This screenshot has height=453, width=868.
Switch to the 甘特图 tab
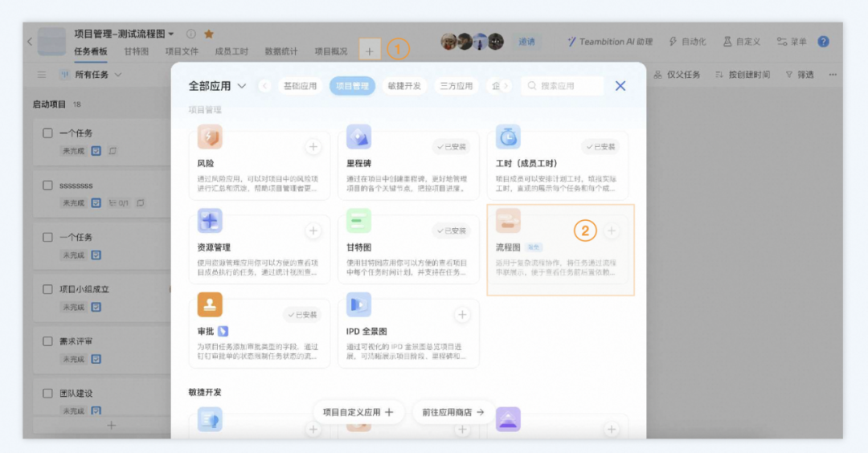click(136, 51)
